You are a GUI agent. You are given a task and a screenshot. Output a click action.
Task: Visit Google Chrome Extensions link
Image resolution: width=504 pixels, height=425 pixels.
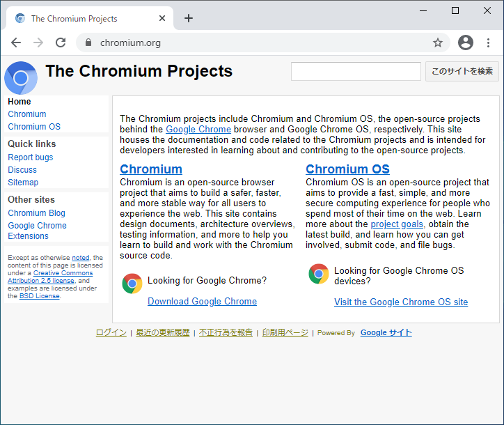click(x=37, y=231)
